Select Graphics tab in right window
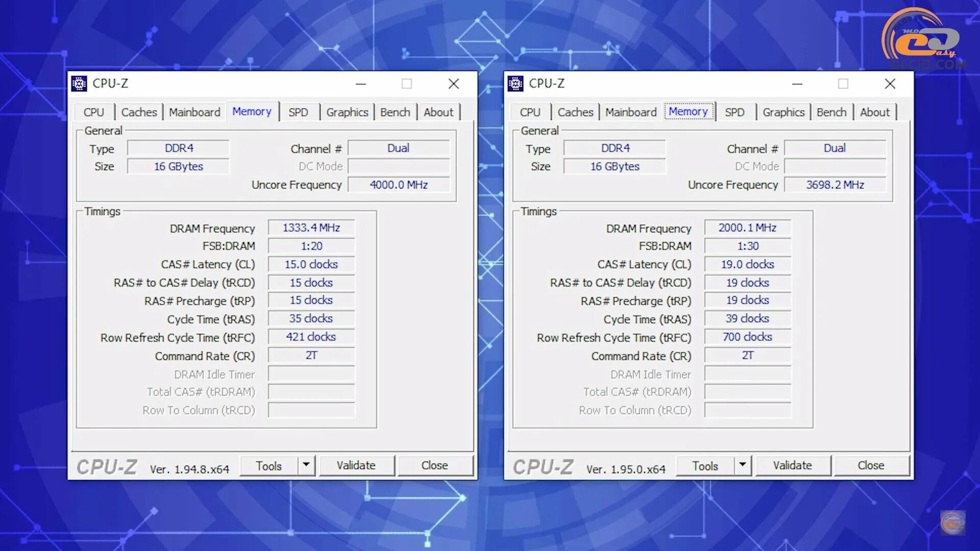 tap(783, 112)
